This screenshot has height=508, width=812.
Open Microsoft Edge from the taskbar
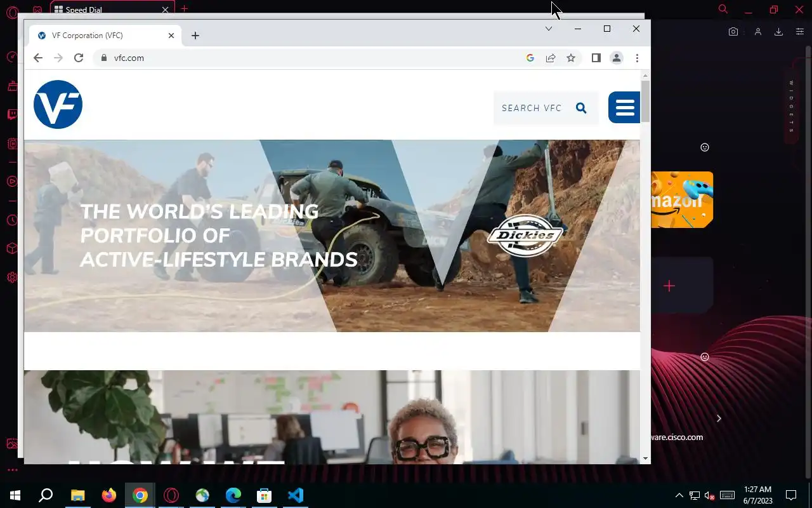(233, 495)
